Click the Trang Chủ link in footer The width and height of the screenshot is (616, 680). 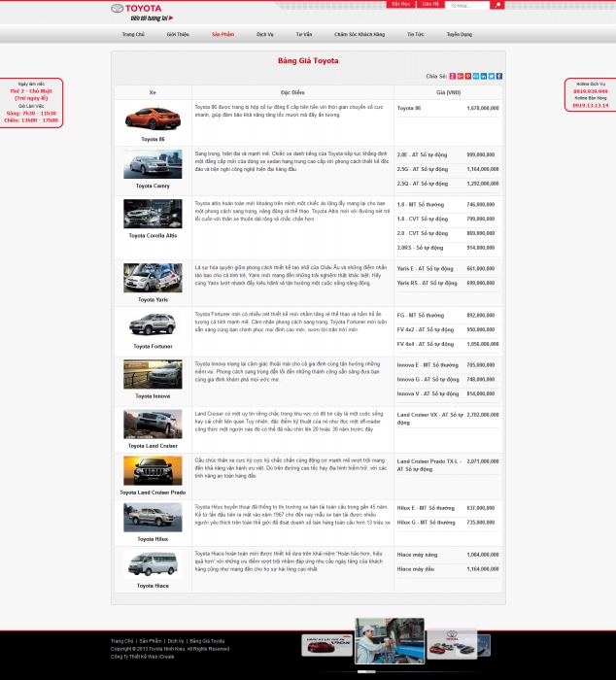tap(121, 641)
